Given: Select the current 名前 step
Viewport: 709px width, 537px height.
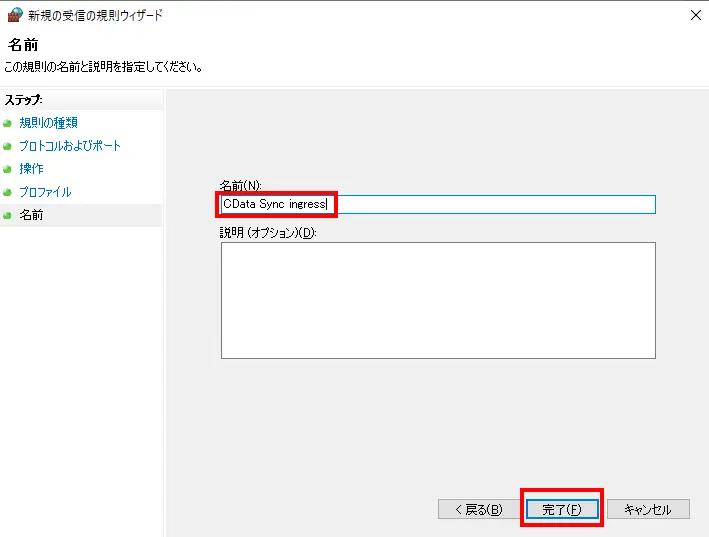Looking at the screenshot, I should click(x=31, y=215).
